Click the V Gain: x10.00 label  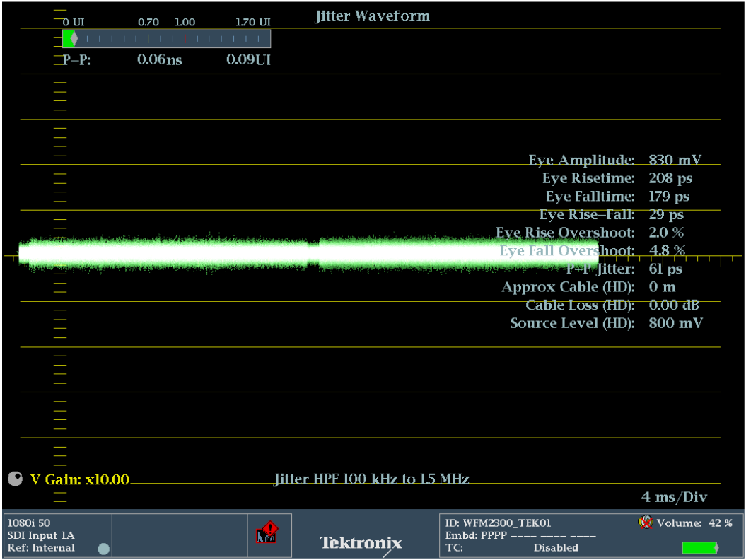click(80, 479)
